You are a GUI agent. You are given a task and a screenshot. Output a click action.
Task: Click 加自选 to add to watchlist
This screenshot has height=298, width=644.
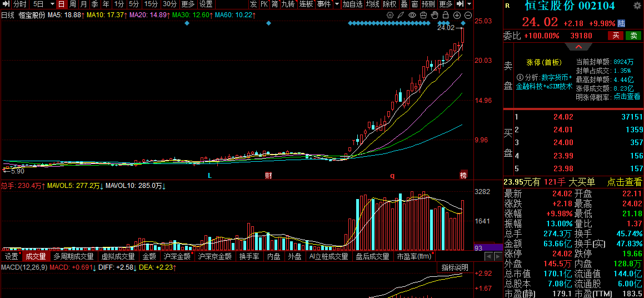(x=352, y=4)
